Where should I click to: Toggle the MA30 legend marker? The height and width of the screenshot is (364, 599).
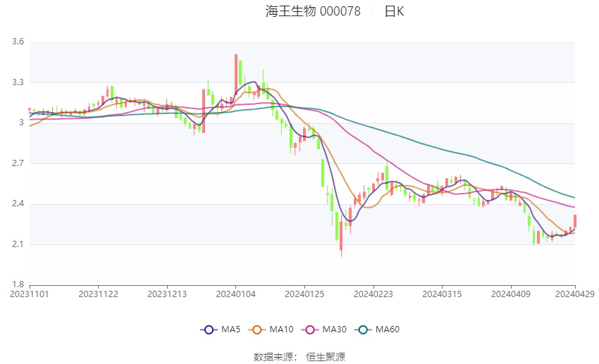[310, 330]
